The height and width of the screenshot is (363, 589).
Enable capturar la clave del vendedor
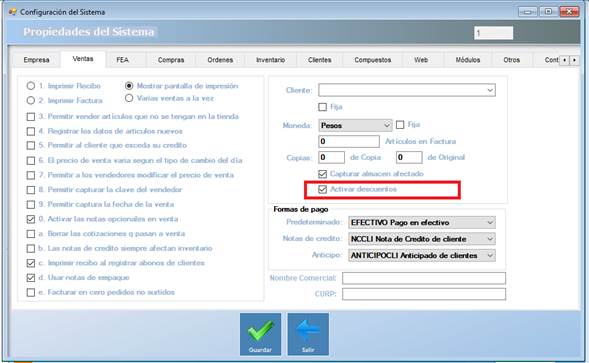(31, 190)
